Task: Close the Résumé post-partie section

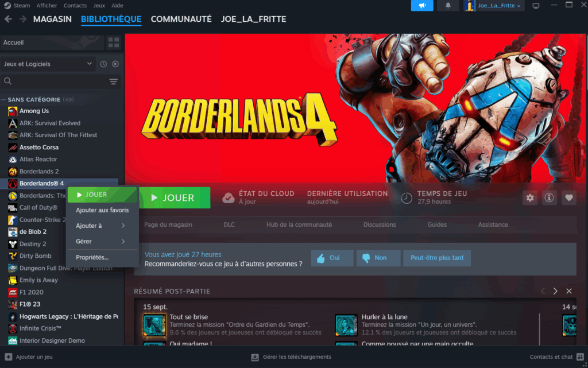Action: (569, 291)
